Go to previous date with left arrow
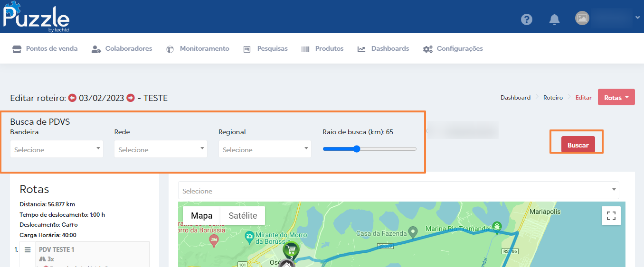 pos(73,98)
